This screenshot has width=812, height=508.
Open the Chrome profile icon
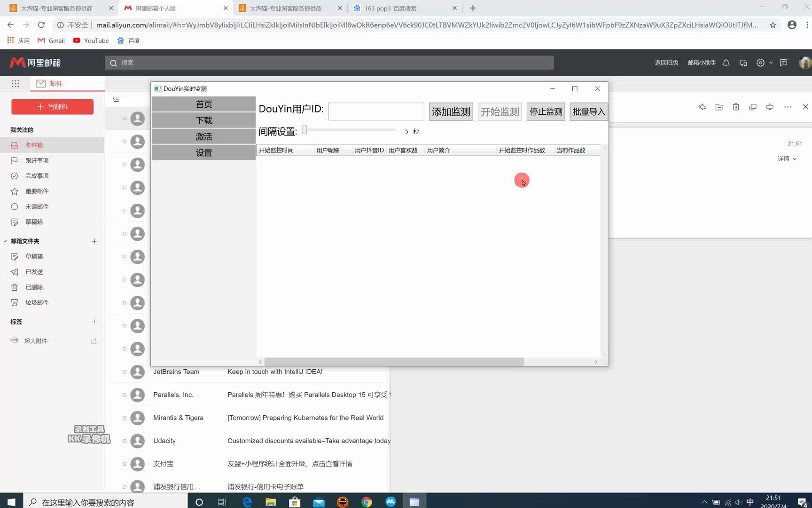coord(792,25)
